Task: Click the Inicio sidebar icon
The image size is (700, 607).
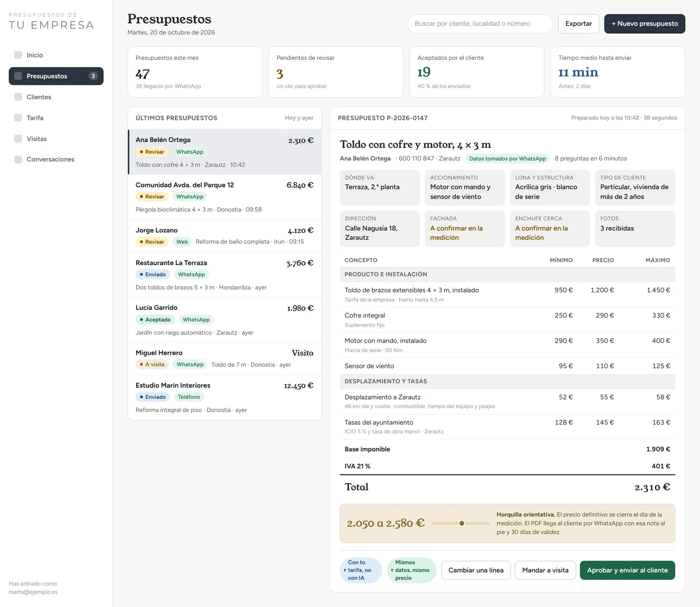Action: coord(18,55)
